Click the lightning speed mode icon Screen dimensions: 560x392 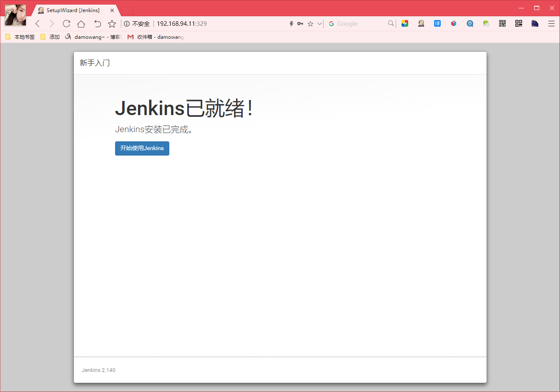(291, 24)
